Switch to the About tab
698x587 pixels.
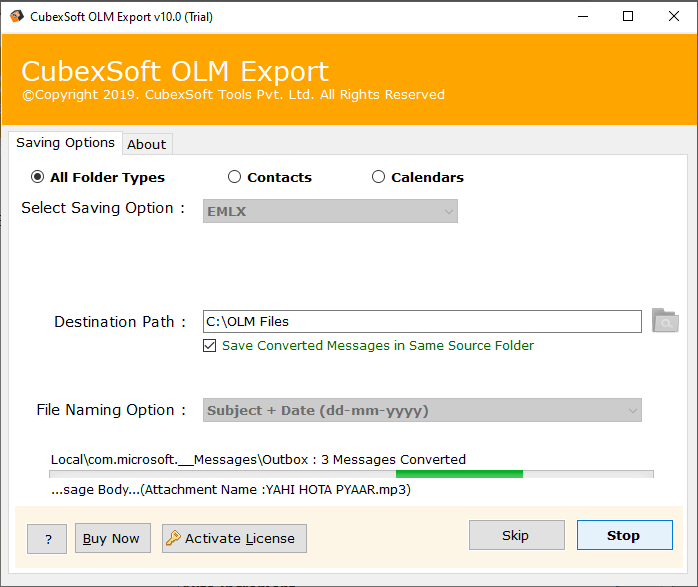[x=147, y=144]
